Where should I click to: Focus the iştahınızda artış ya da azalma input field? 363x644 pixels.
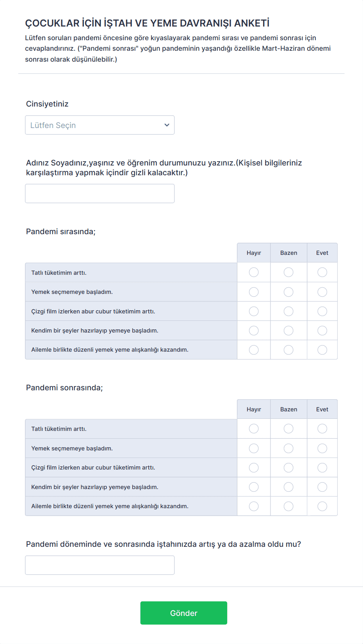click(x=100, y=565)
